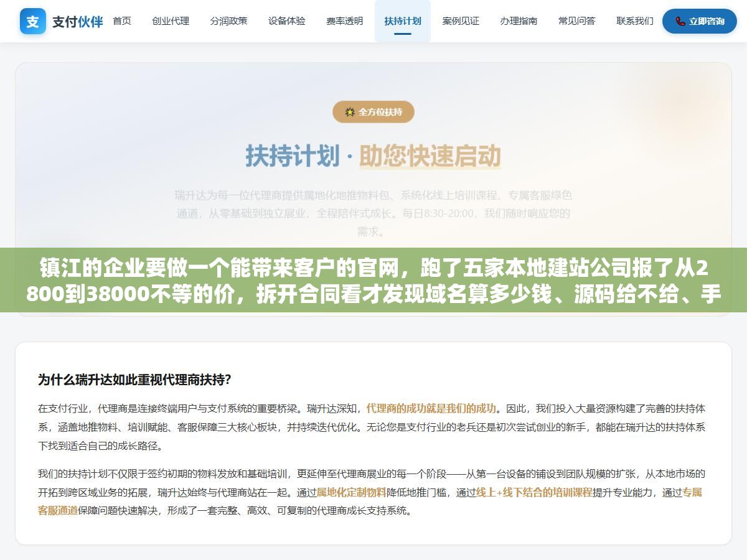Click the 立即咨询 button
Screen dimensions: 747x560
point(700,21)
